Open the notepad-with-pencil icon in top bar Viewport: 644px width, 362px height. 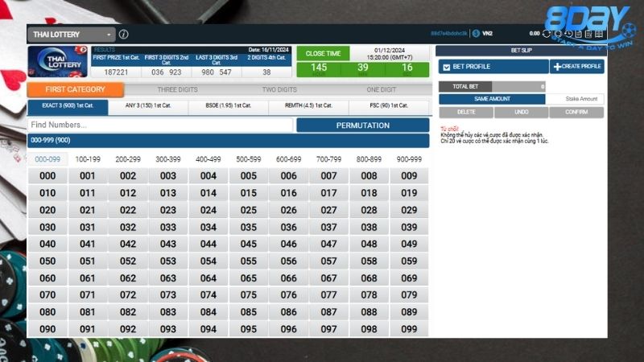click(x=588, y=34)
